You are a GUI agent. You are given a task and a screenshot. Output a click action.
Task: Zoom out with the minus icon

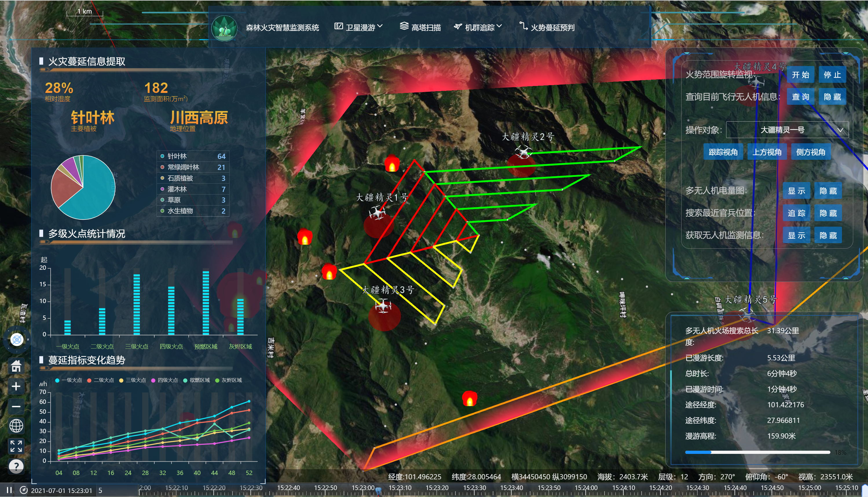(16, 406)
